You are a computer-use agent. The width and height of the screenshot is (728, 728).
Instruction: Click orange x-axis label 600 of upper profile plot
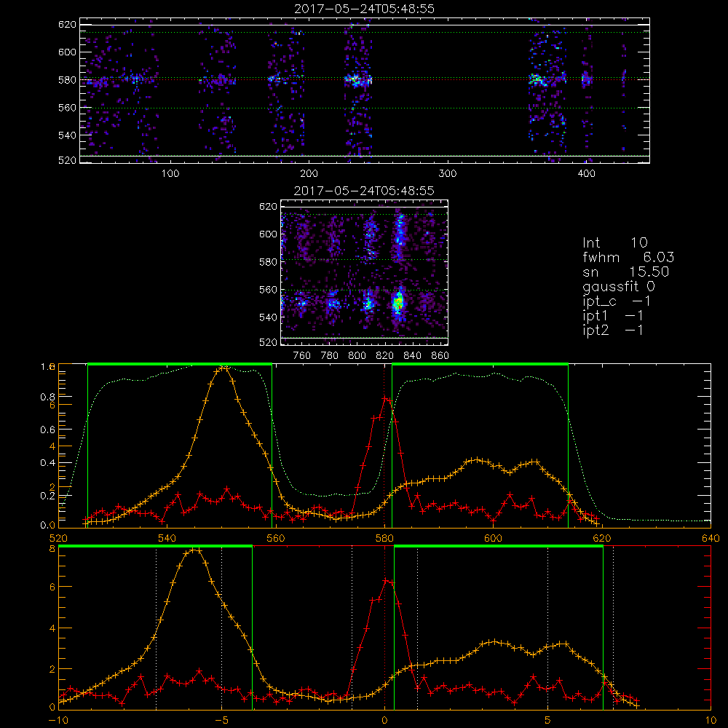(x=493, y=538)
